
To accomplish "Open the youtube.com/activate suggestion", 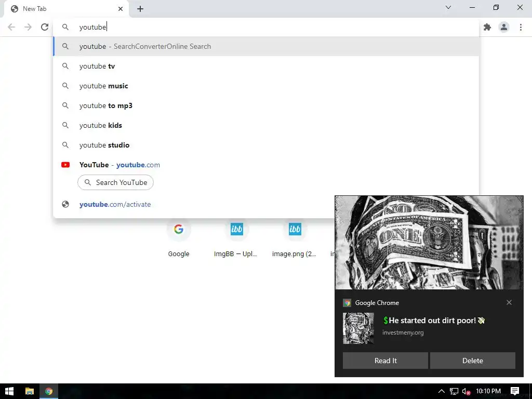I will (193, 204).
